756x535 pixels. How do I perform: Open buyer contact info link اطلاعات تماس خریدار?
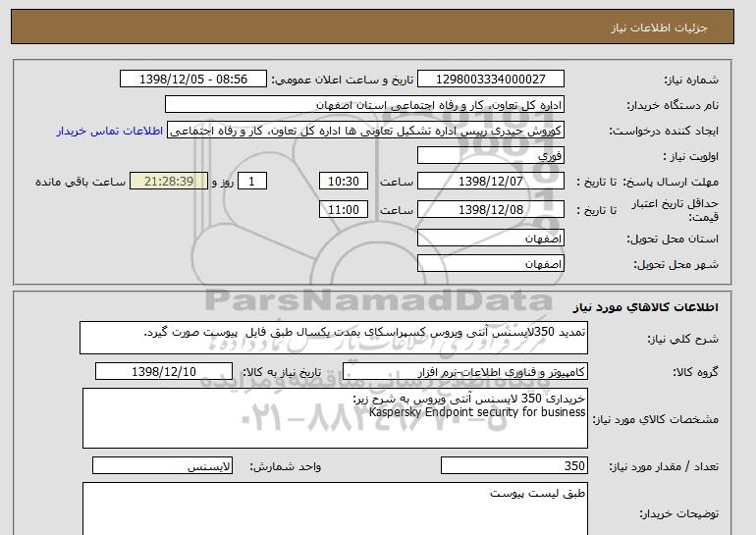click(x=109, y=132)
